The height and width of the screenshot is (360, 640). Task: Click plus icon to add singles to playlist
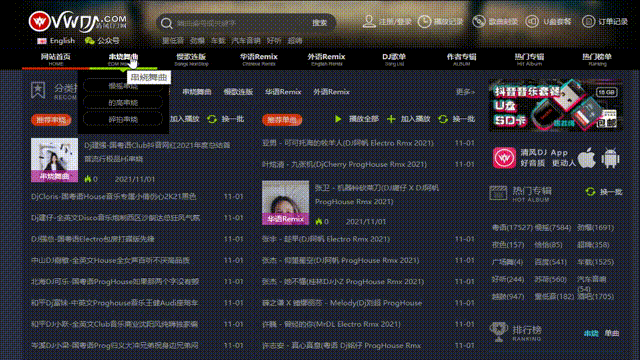coord(391,119)
